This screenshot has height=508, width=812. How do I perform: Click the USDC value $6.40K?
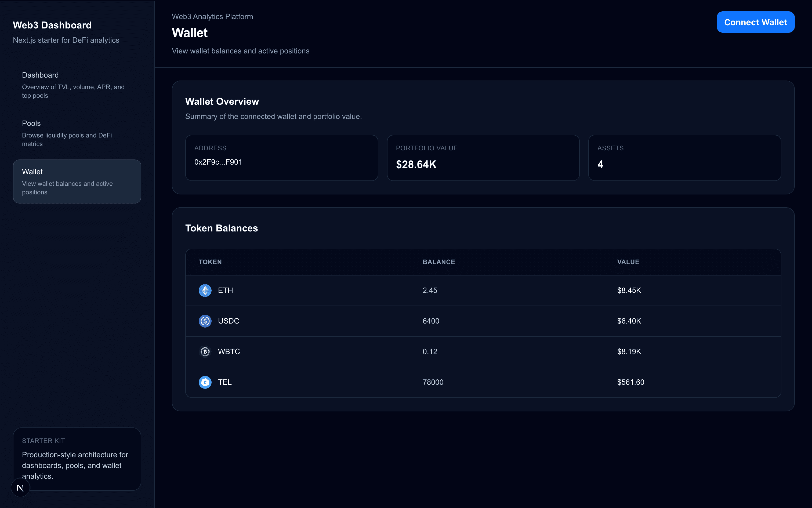629,321
